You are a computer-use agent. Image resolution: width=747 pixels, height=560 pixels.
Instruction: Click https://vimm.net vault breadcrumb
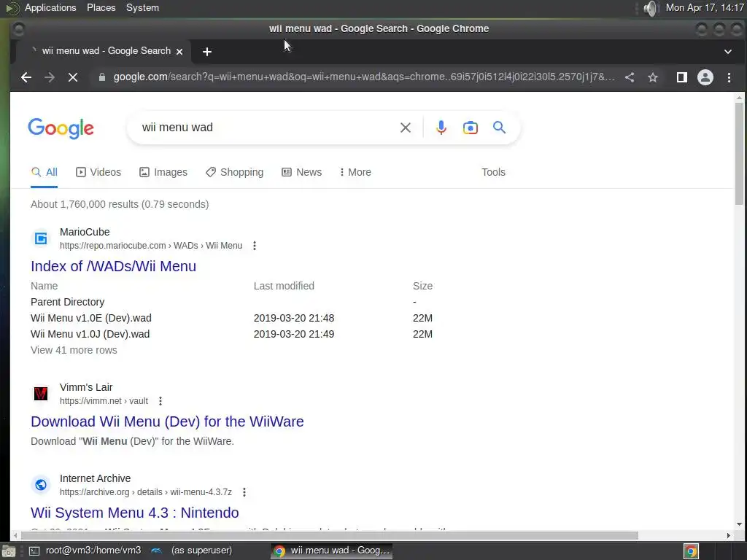[104, 401]
